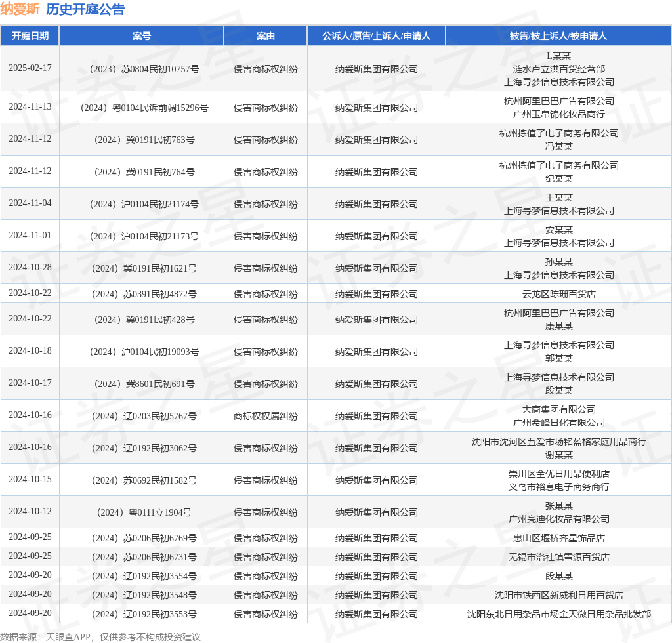Click defendant 云龙区陈珊百货店

[x=559, y=294]
